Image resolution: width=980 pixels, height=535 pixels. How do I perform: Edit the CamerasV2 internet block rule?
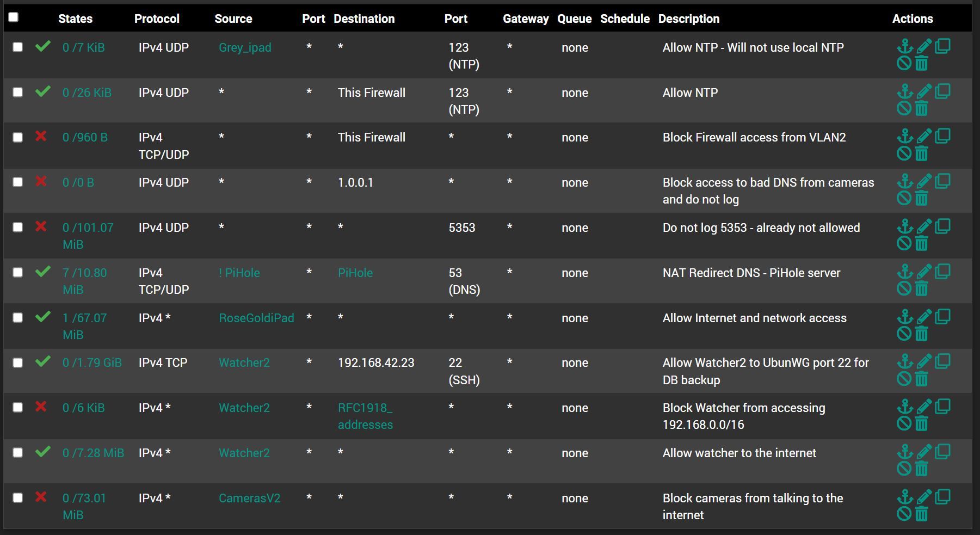click(x=924, y=497)
